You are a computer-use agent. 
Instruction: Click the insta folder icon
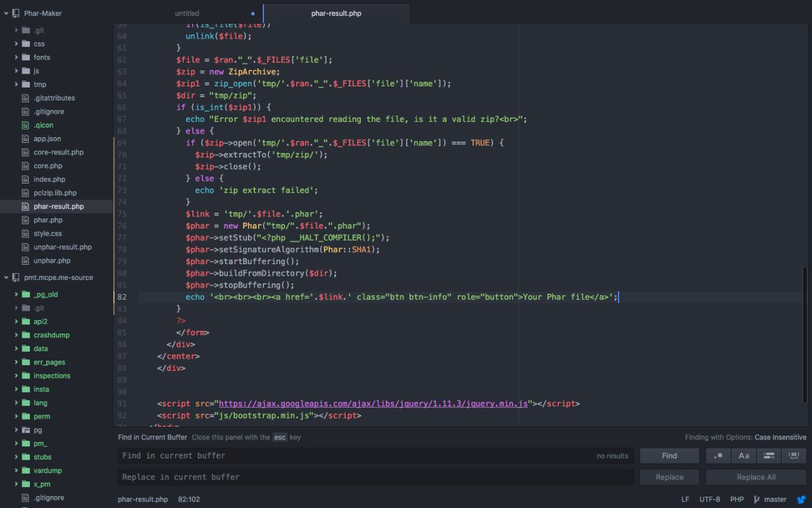pos(26,389)
